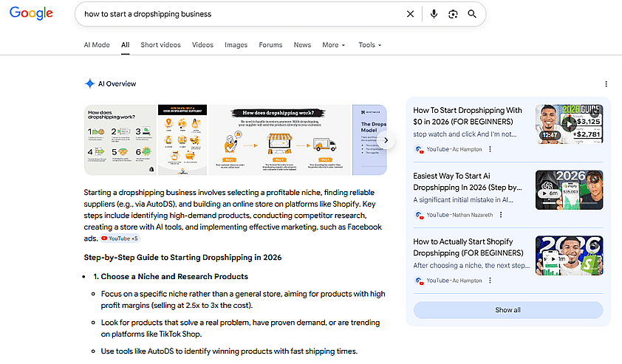
Task: Click the YouTube +5 sources chip
Action: coord(120,238)
